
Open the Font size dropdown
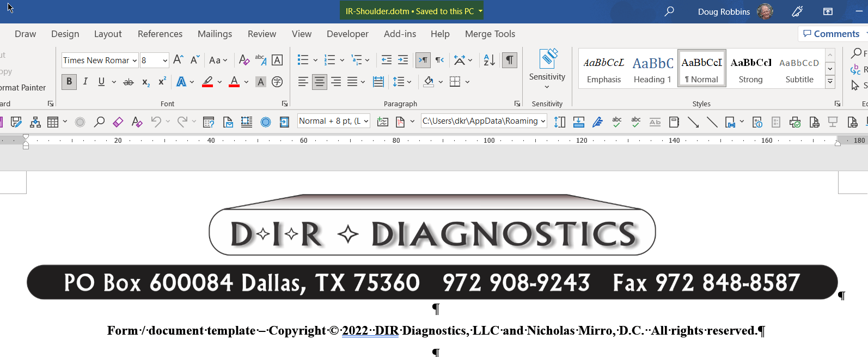[x=165, y=60]
